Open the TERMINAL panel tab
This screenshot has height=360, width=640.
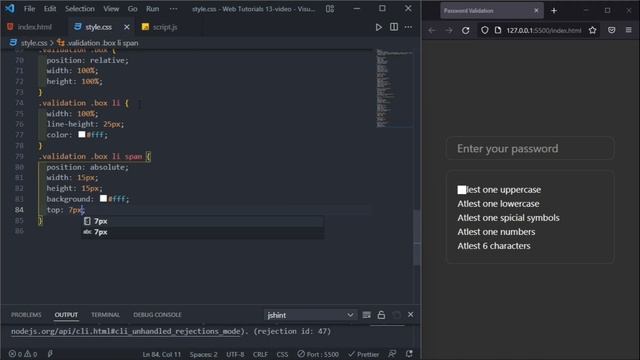[105, 315]
